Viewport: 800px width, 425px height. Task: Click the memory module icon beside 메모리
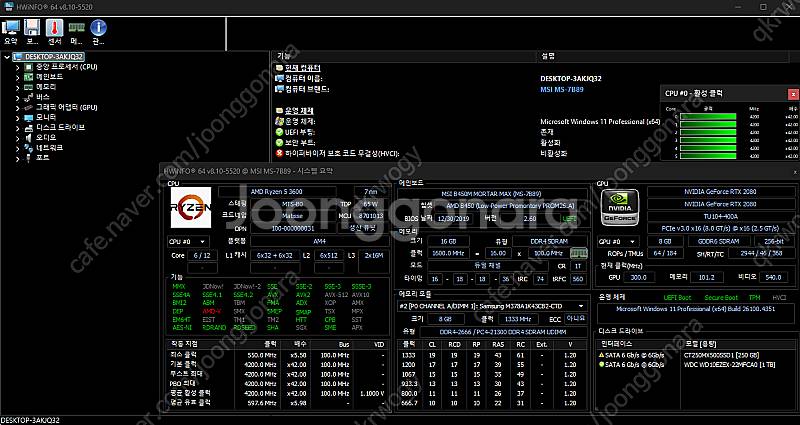coord(29,87)
